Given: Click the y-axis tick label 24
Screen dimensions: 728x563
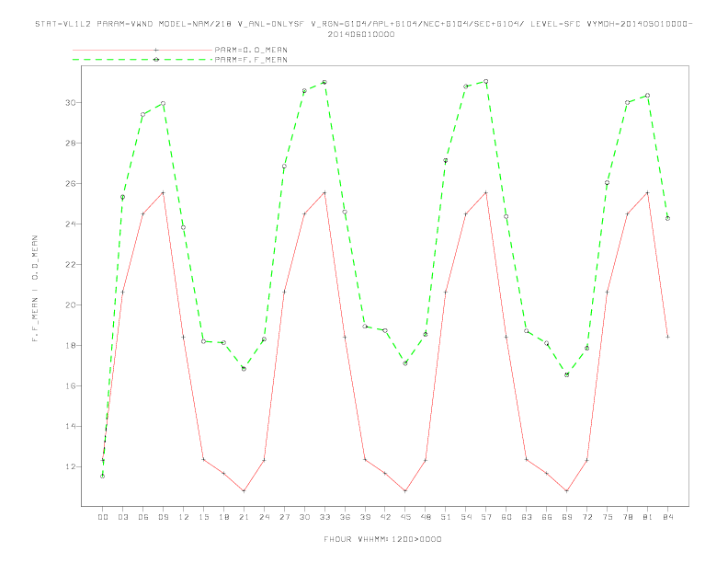Looking at the screenshot, I should [70, 224].
